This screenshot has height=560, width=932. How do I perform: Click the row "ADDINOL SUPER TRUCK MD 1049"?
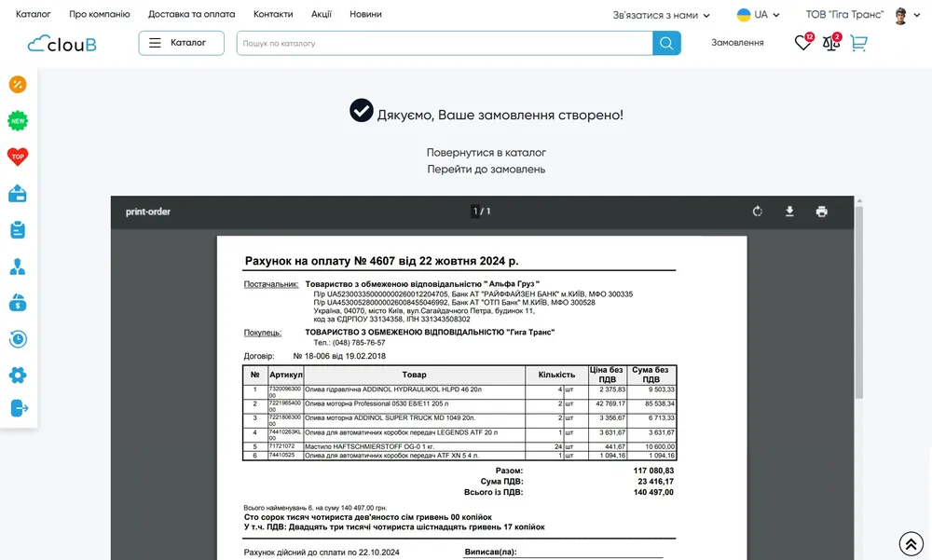click(x=459, y=421)
